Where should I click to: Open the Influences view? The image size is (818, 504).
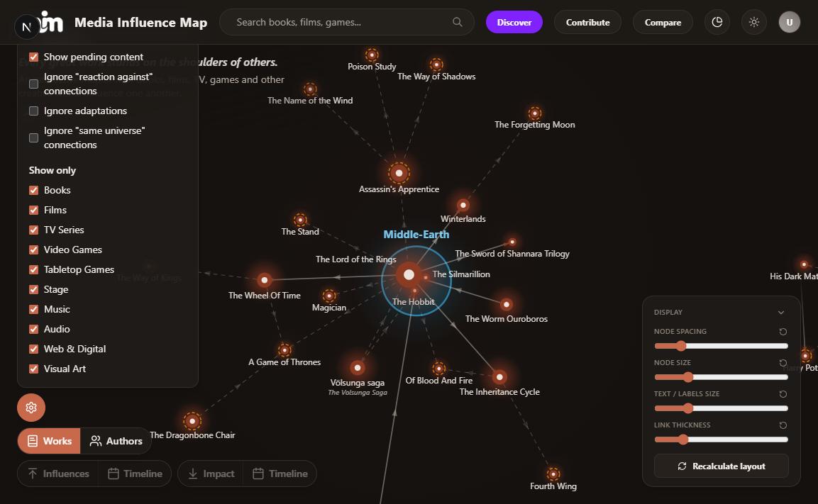pos(58,474)
